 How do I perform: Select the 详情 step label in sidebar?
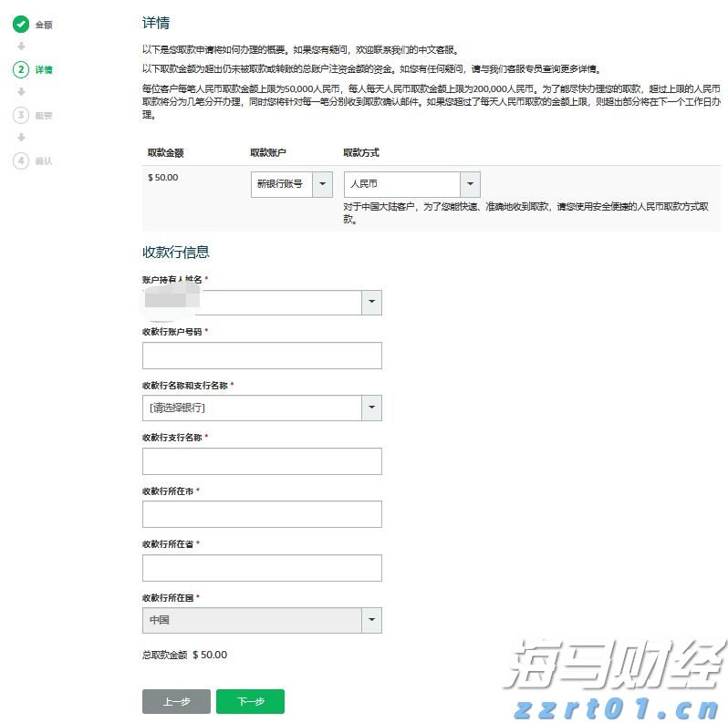pyautogui.click(x=44, y=69)
